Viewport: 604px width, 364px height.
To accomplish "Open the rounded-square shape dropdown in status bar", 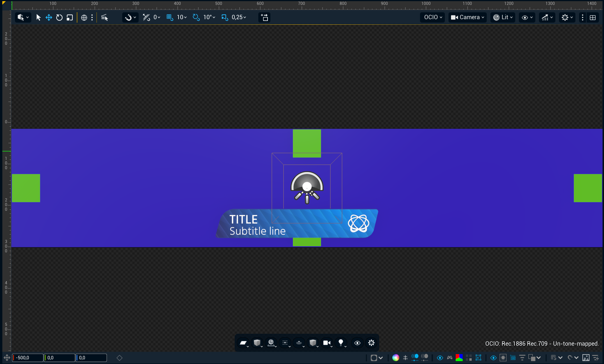I will click(x=377, y=358).
